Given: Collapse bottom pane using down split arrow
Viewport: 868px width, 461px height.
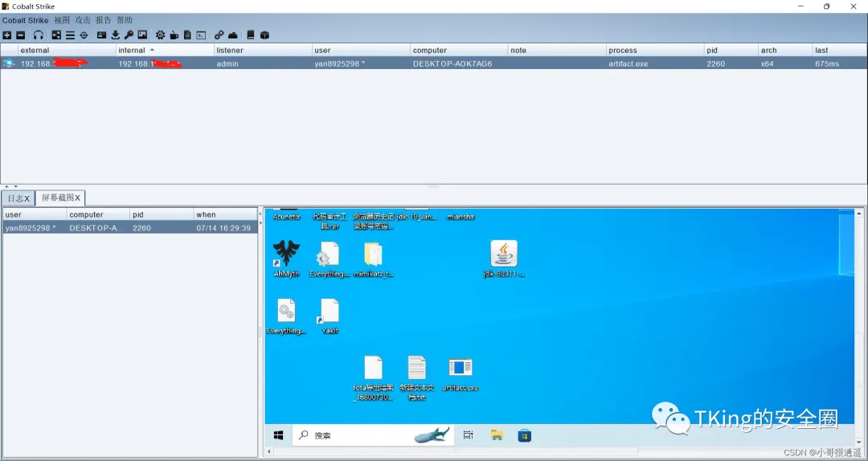Looking at the screenshot, I should [15, 186].
